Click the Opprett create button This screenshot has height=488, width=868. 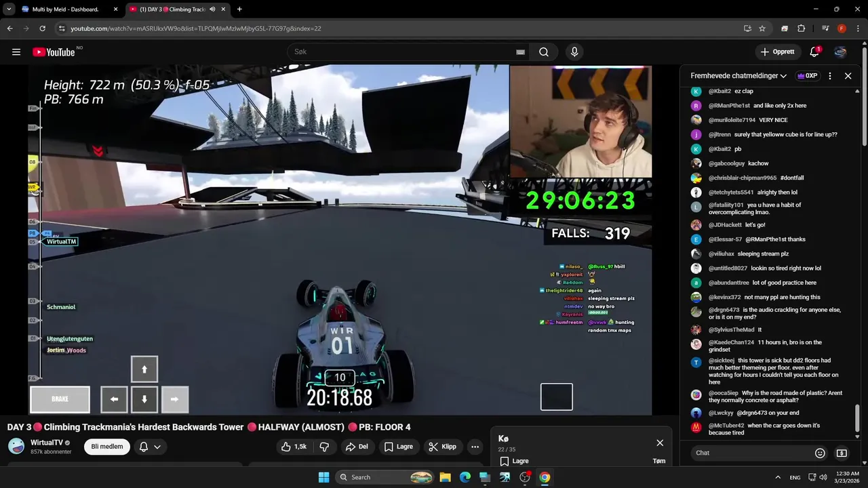click(x=777, y=52)
